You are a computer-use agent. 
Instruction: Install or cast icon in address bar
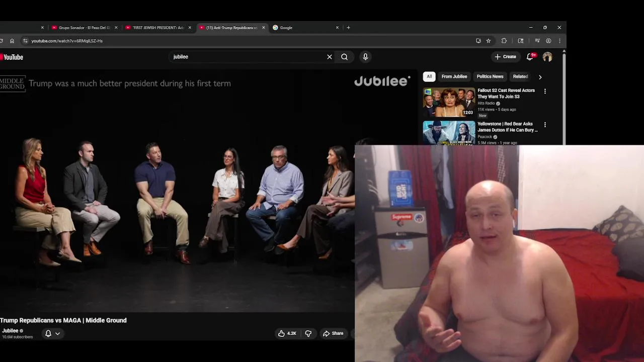[478, 41]
